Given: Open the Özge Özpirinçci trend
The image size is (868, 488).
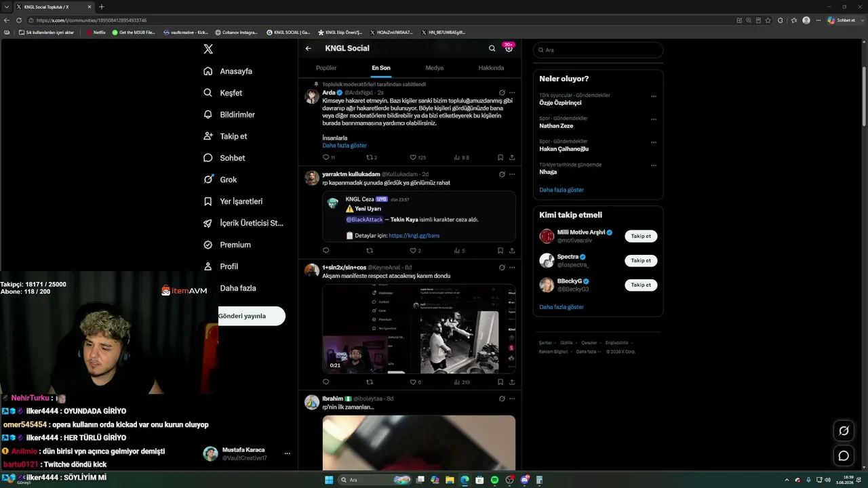Looking at the screenshot, I should tap(560, 103).
